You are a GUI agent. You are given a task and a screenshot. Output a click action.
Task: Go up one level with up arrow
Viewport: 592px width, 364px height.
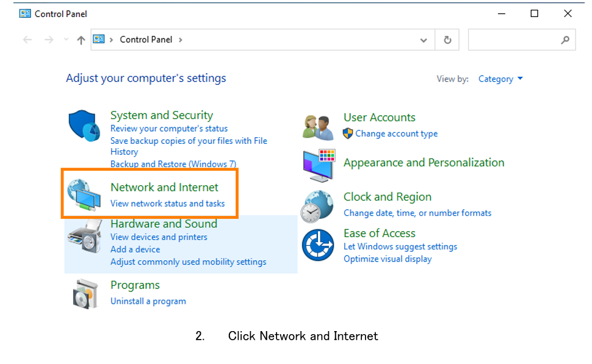coord(81,40)
